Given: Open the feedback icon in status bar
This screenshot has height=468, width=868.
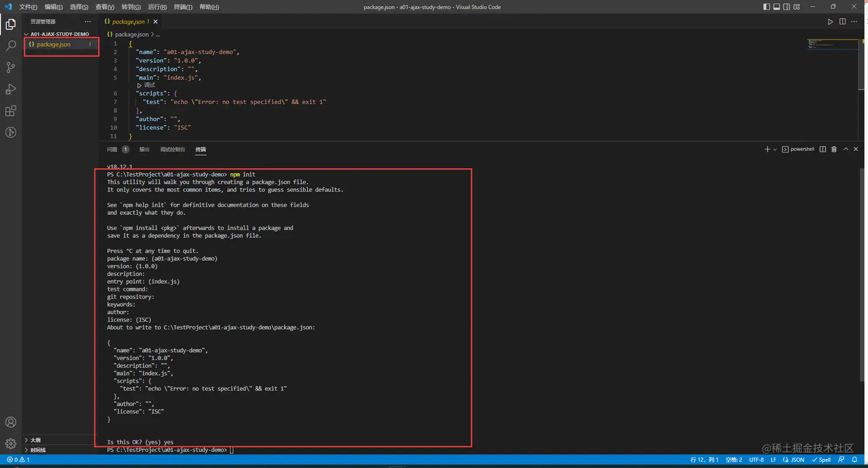Looking at the screenshot, I should [x=842, y=459].
